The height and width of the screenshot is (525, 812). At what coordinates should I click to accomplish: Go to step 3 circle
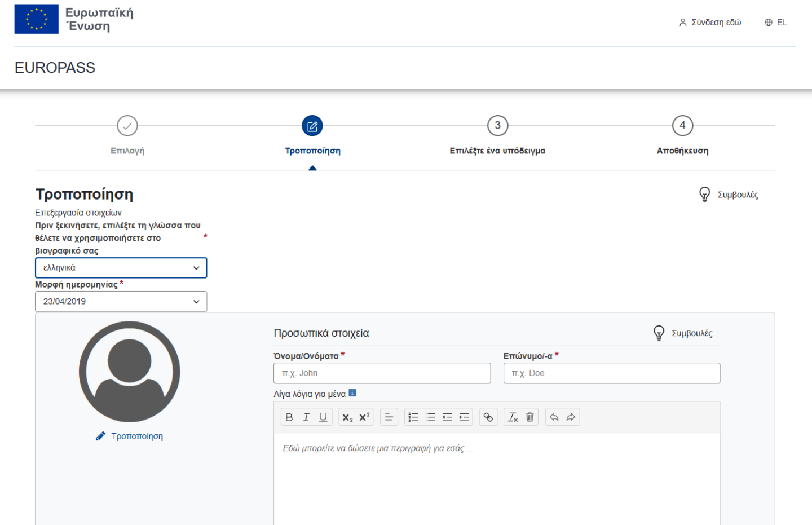tap(498, 126)
